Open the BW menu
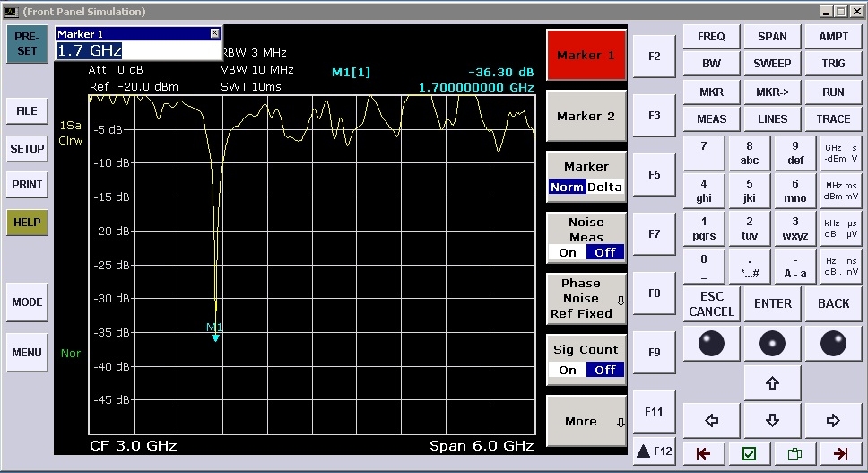 point(711,63)
